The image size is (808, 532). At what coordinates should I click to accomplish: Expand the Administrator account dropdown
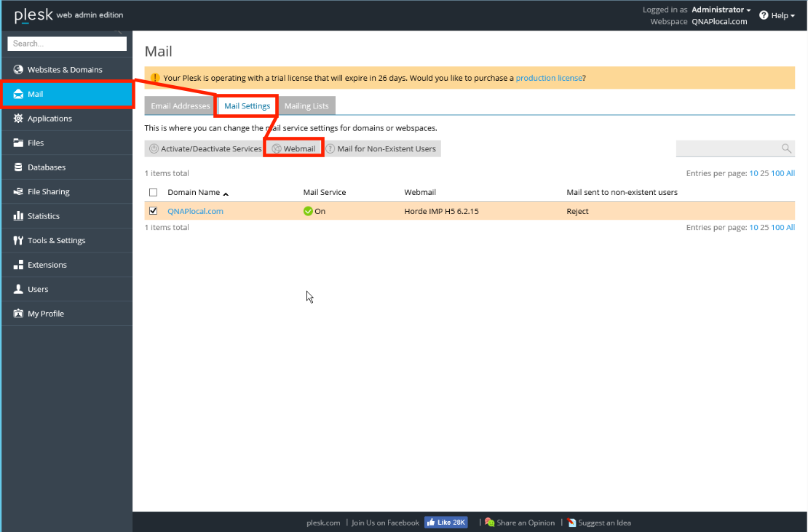tap(721, 10)
